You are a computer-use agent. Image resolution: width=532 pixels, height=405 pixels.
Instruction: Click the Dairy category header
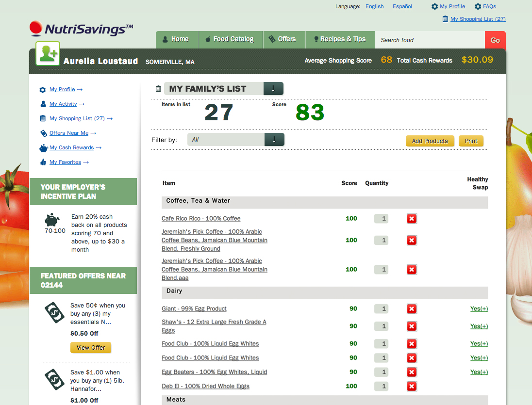pyautogui.click(x=325, y=292)
